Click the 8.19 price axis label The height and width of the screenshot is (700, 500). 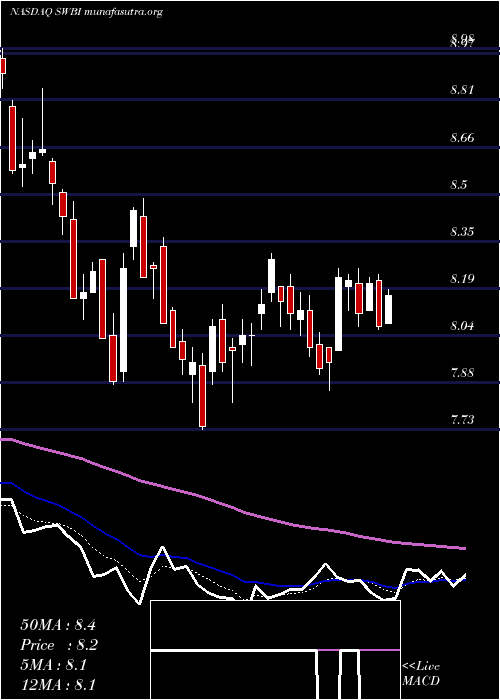(x=462, y=279)
